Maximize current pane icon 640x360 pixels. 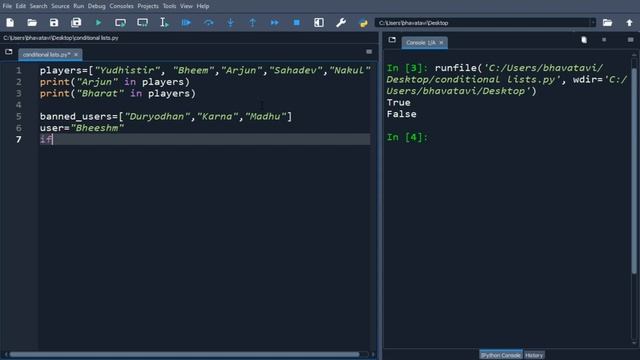coord(319,23)
